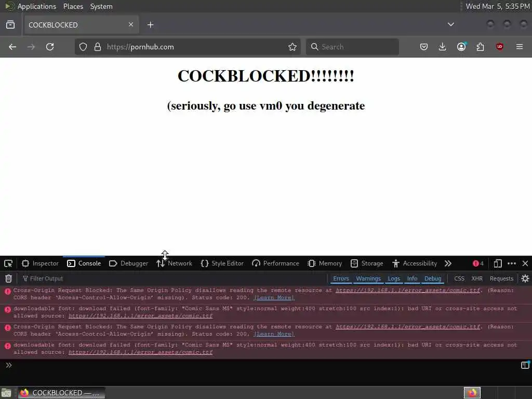Expand the list all tabs chevron
The image size is (532, 399).
tap(451, 24)
